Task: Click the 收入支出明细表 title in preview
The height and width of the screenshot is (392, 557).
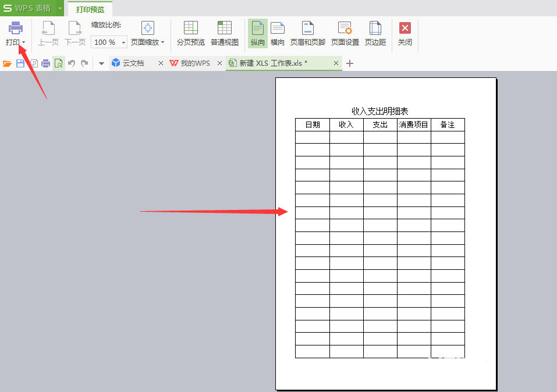Action: pos(379,111)
